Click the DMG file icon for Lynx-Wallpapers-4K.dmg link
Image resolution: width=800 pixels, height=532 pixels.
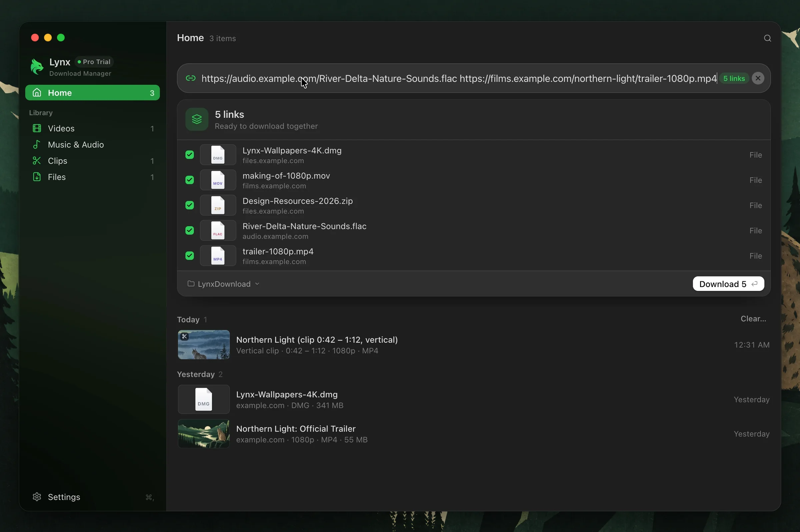(218, 155)
